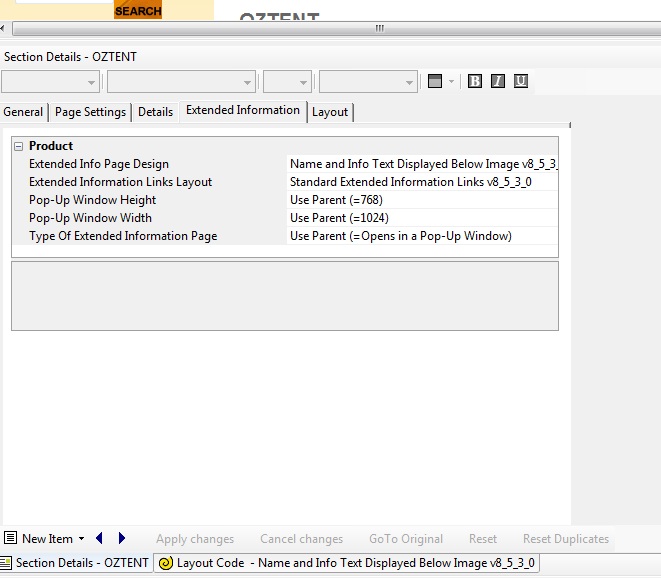
Task: Toggle underline formatting button
Action: [521, 81]
